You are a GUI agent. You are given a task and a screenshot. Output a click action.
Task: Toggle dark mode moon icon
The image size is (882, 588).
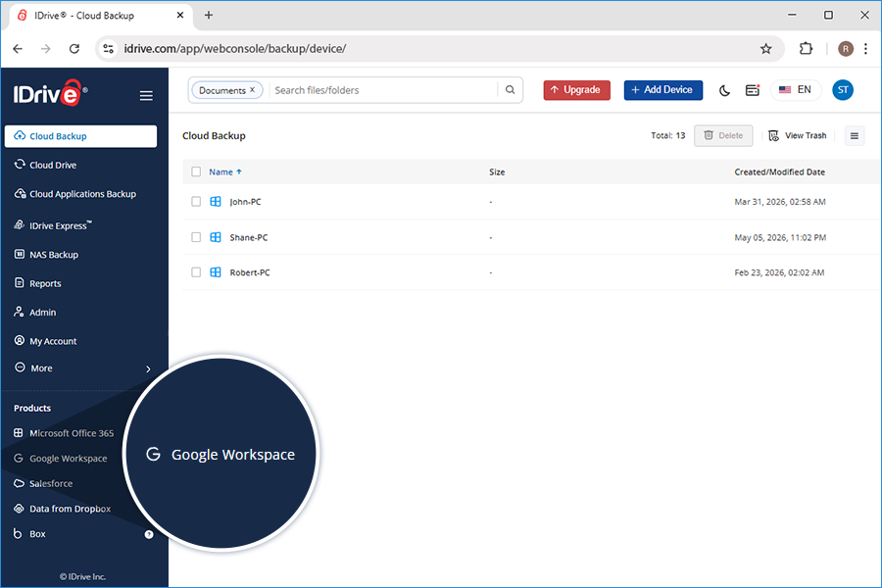click(724, 90)
